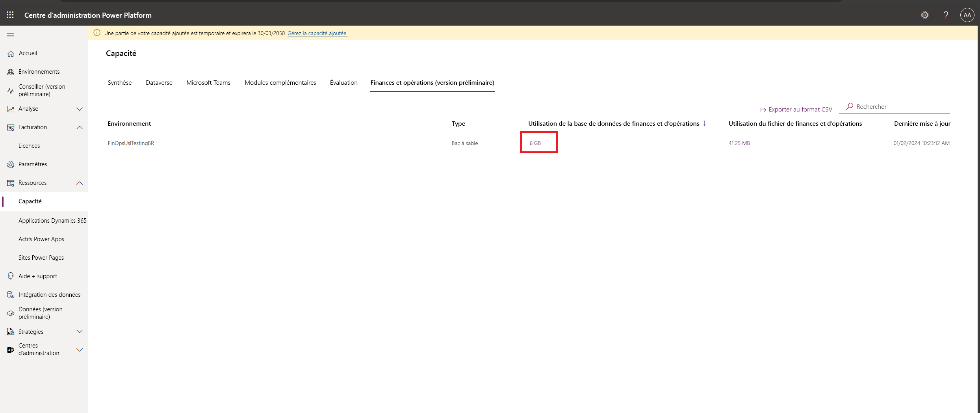The height and width of the screenshot is (413, 980).
Task: Select Capacité in sidebar
Action: (30, 201)
